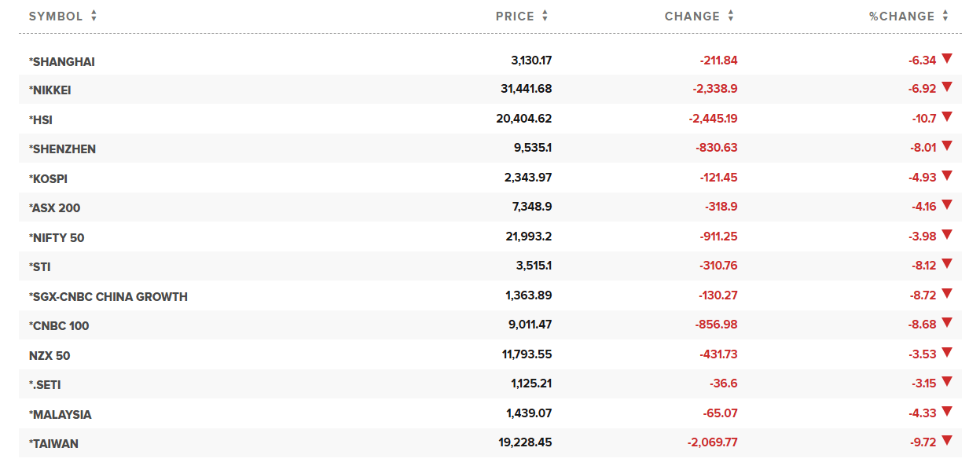Select the NZX 50 symbol
The image size is (980, 466).
(x=50, y=356)
